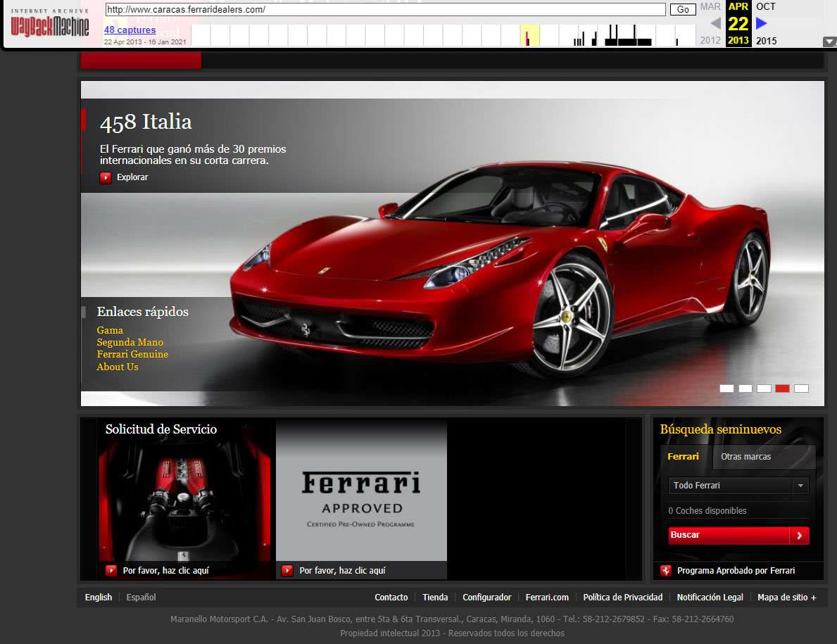Select the first slideshow indicator
The width and height of the screenshot is (837, 644).
coord(726,389)
